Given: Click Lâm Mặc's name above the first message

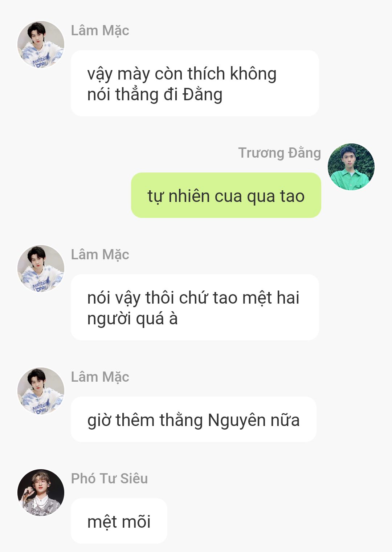Looking at the screenshot, I should (x=100, y=31).
